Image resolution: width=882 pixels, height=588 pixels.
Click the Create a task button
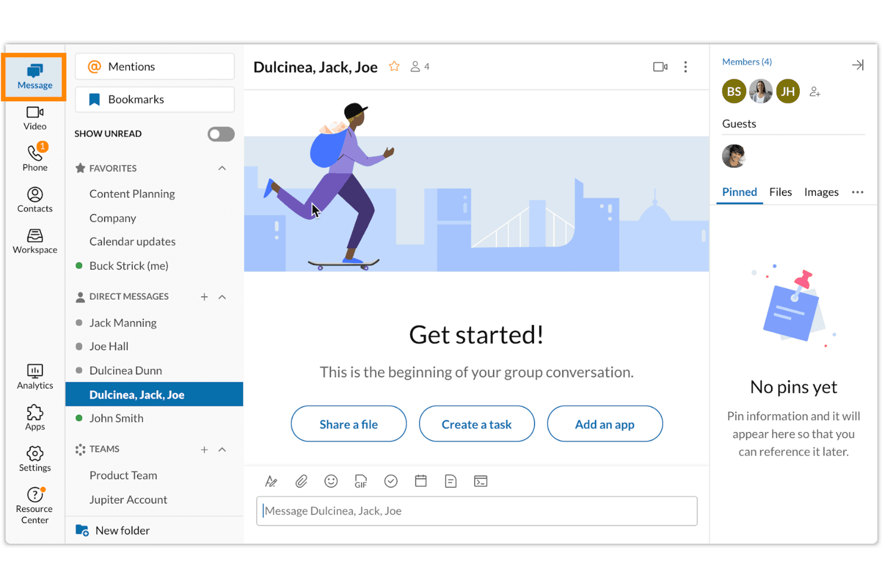(477, 424)
